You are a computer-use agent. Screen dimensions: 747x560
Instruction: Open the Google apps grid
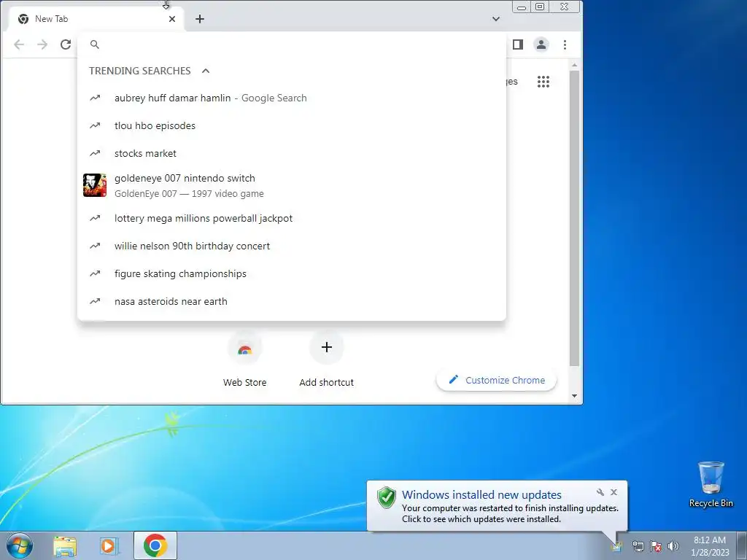(x=543, y=82)
